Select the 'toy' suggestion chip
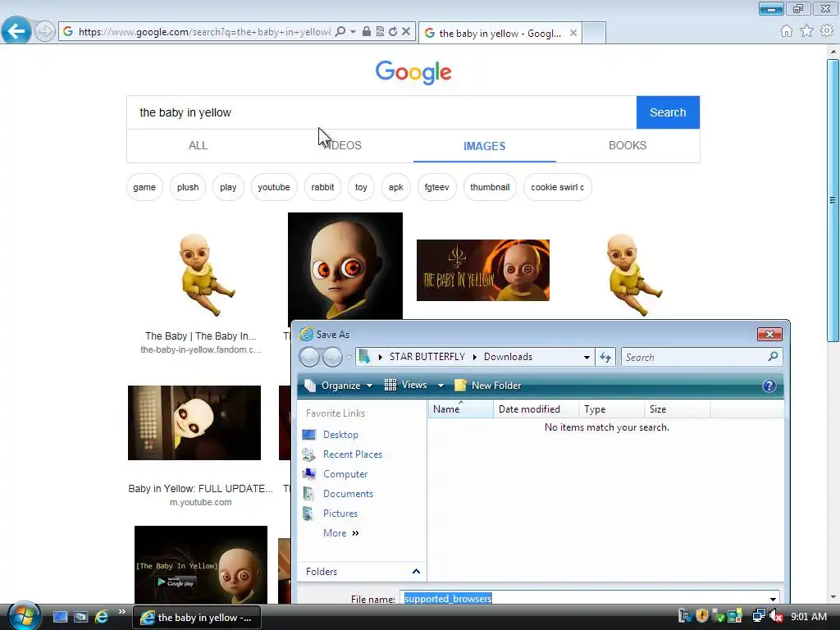Screen dimensions: 840x630 tap(361, 188)
